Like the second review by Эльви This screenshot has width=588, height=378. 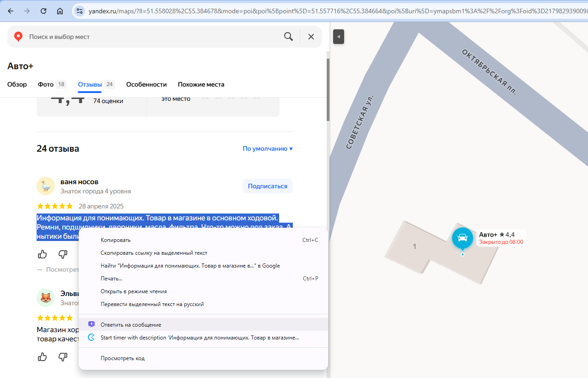[x=42, y=357]
